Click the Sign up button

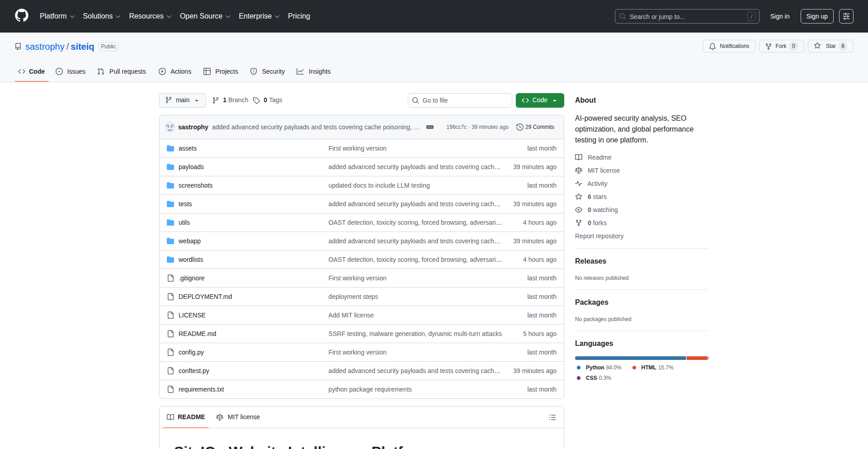(x=816, y=16)
